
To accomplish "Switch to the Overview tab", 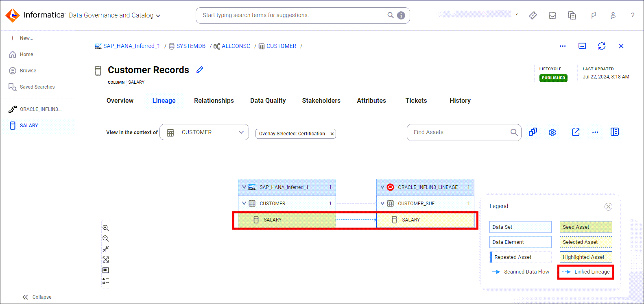I will click(x=120, y=100).
